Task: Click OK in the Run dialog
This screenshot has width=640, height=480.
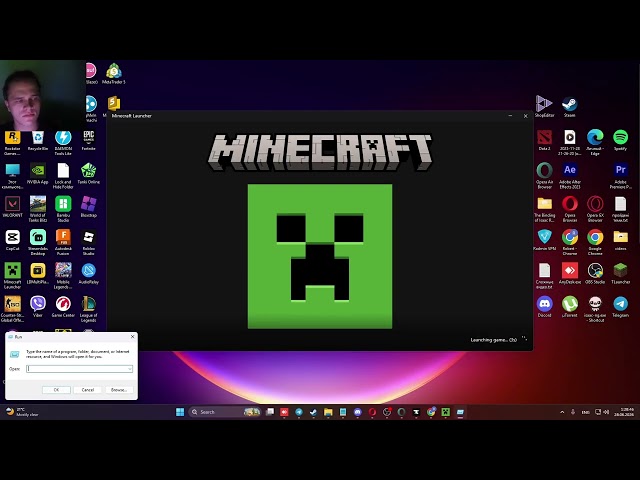Action: point(56,390)
